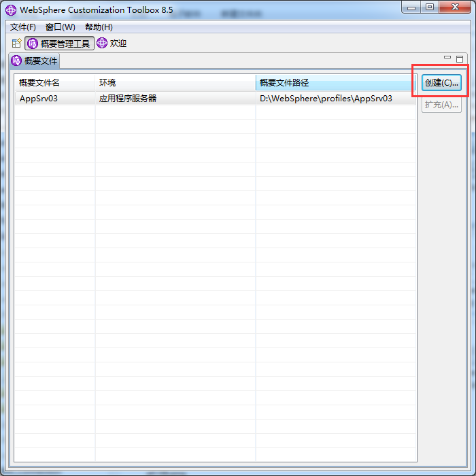The image size is (476, 476).
Task: Click the D:\WebSphere\profiles\AppSrv03 path cell
Action: tap(336, 99)
